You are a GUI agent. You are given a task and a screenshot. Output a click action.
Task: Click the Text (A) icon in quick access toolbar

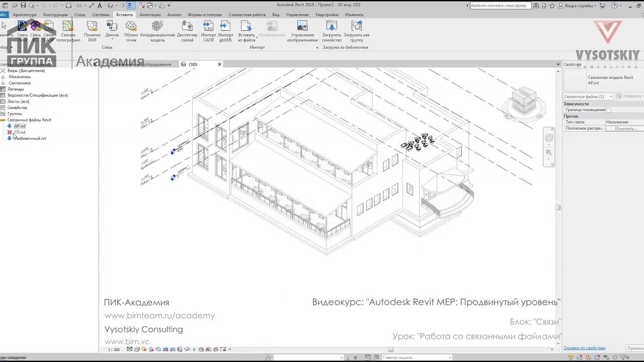click(x=100, y=6)
